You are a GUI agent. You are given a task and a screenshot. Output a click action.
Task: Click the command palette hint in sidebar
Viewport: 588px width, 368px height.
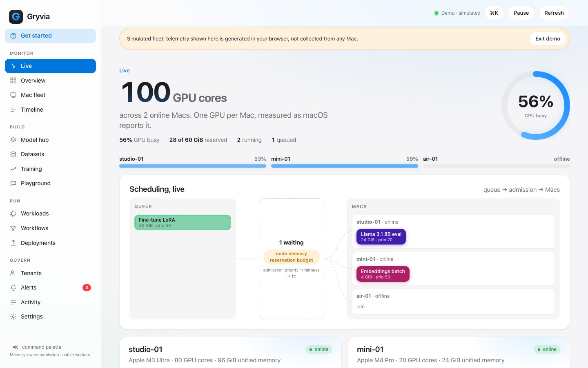(x=36, y=347)
